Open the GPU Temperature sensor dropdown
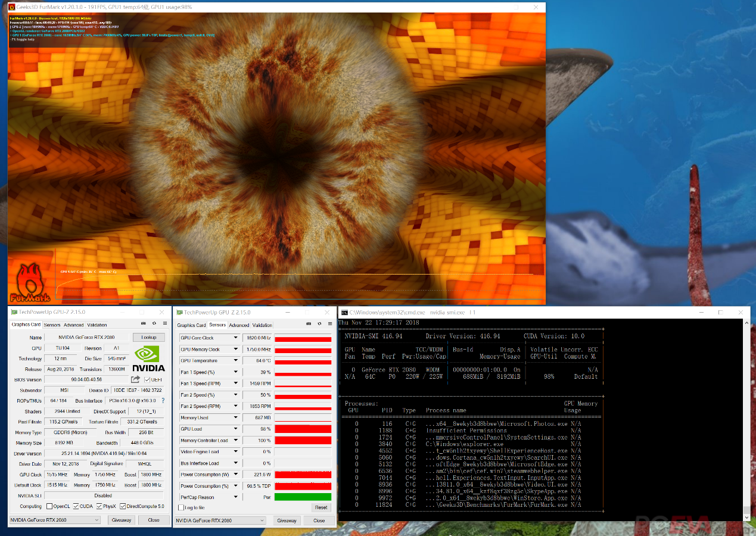756x536 pixels. [236, 360]
